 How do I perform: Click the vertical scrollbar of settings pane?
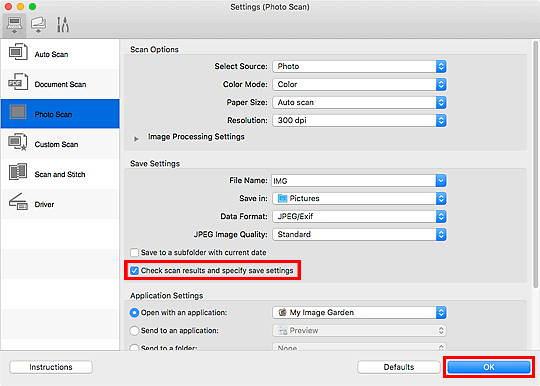click(x=536, y=165)
